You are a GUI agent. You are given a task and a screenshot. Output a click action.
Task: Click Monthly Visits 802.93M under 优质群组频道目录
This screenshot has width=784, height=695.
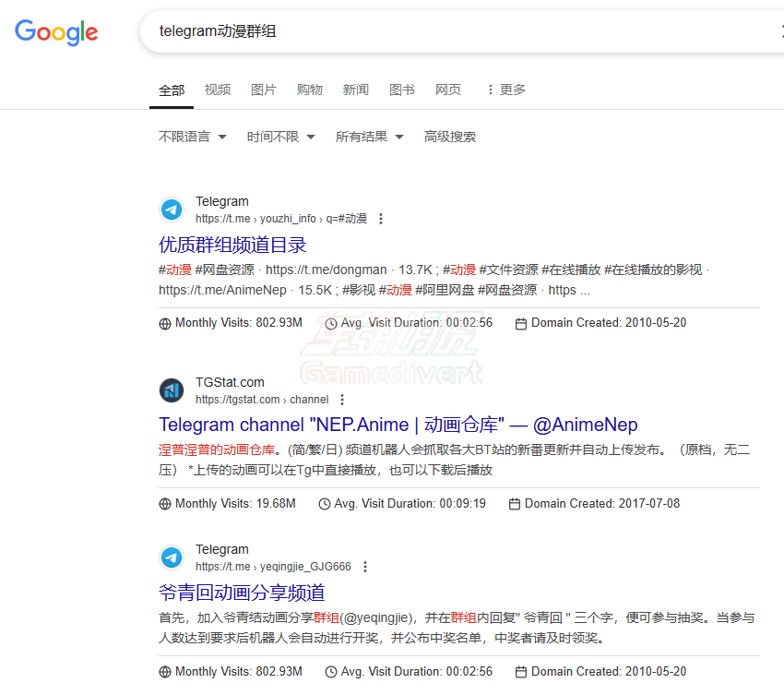[239, 323]
